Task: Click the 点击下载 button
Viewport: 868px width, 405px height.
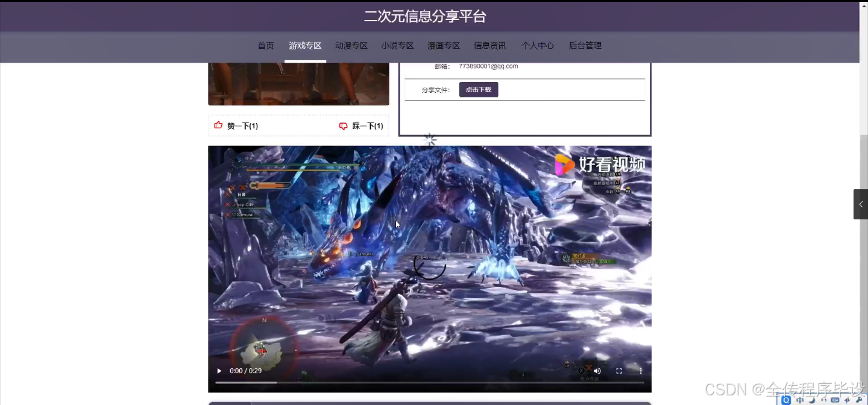Action: point(479,90)
